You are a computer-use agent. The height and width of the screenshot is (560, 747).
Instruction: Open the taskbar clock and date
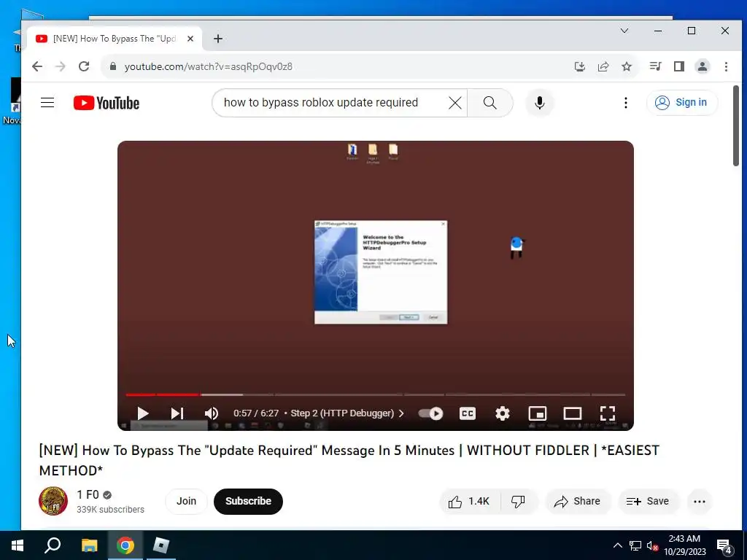(x=684, y=545)
